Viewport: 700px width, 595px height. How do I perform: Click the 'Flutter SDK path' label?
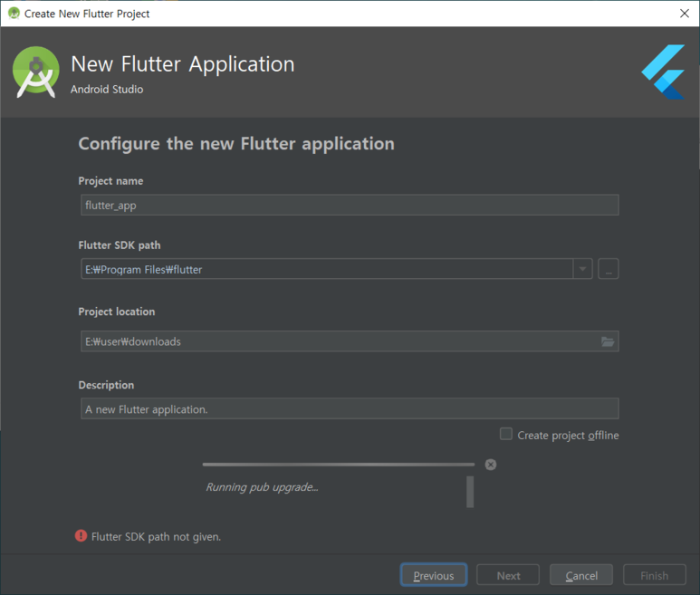coord(120,245)
